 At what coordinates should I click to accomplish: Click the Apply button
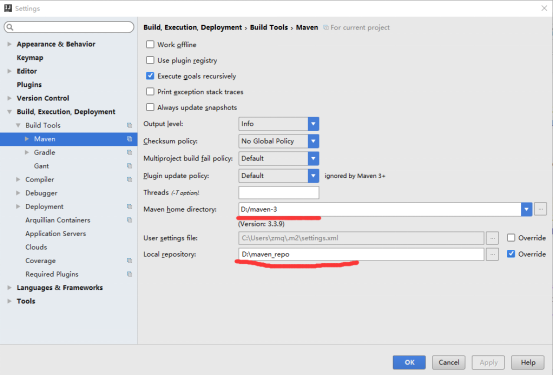click(x=488, y=362)
